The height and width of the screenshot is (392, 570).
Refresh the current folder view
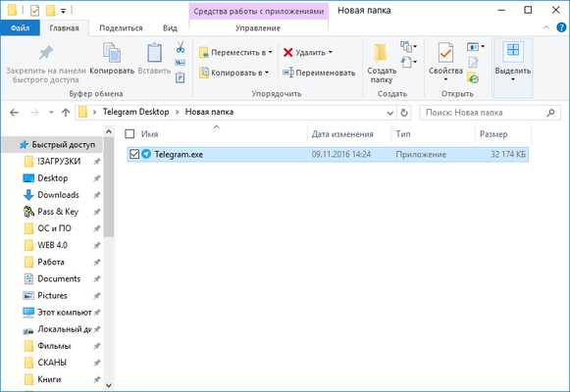404,113
